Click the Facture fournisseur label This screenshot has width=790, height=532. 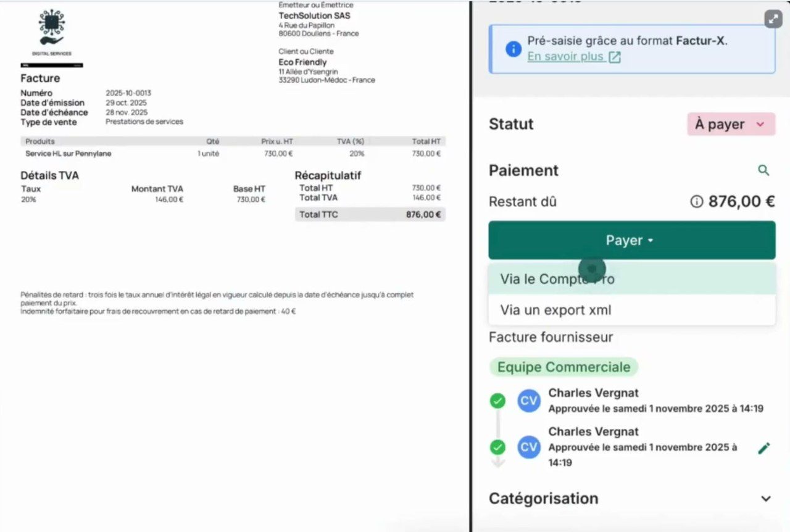click(x=551, y=337)
